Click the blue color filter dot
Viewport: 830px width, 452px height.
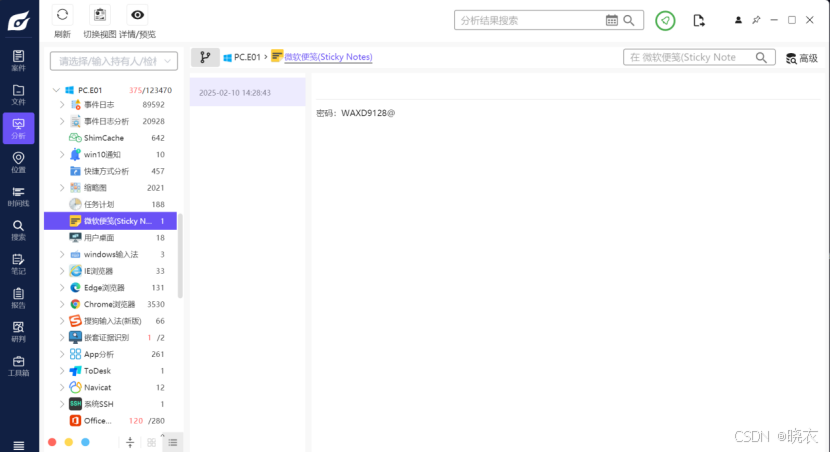pyautogui.click(x=85, y=442)
